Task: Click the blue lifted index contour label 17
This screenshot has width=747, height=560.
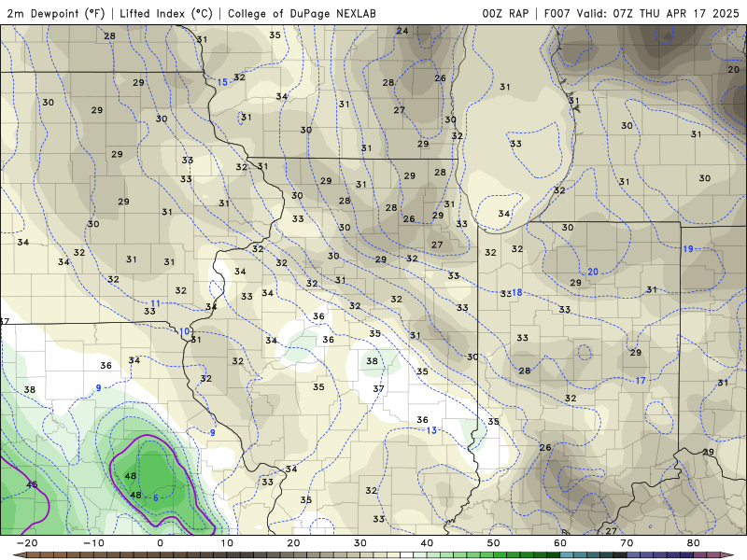Action: [641, 381]
